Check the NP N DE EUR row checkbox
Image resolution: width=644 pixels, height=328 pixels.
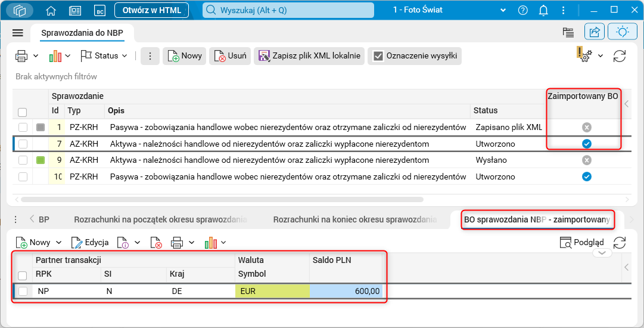click(23, 292)
